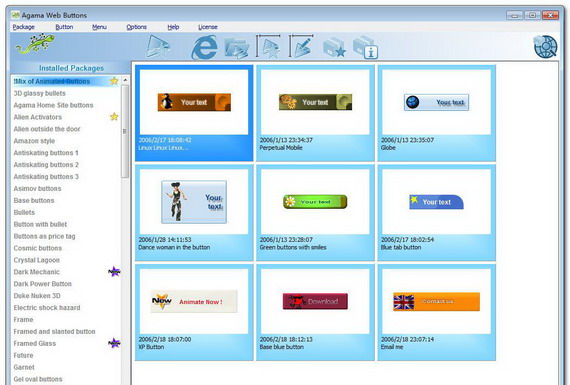
Task: Click the star next to !Mix of Animated Buttons
Action: click(x=114, y=81)
